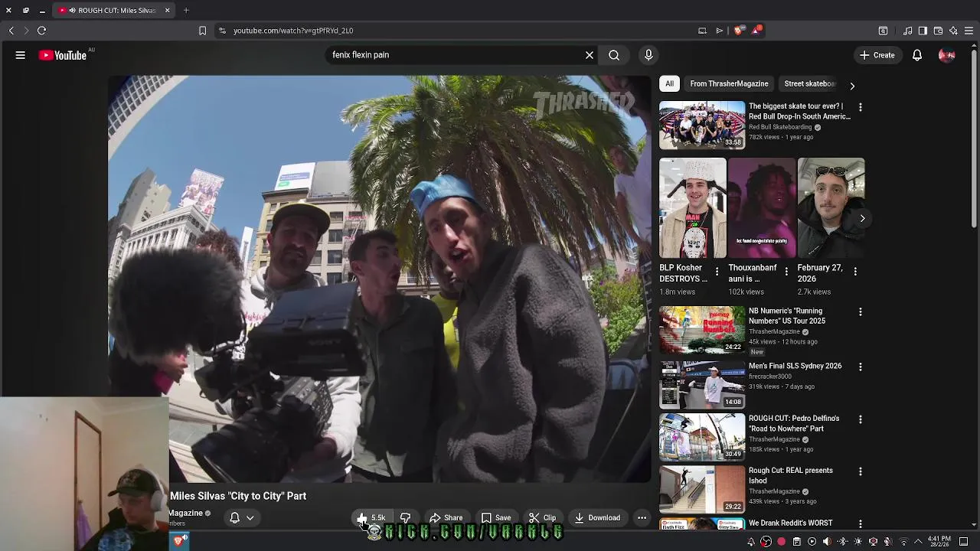Open options for Men's Final SLS video
Viewport: 980px width, 551px height.
tap(861, 367)
